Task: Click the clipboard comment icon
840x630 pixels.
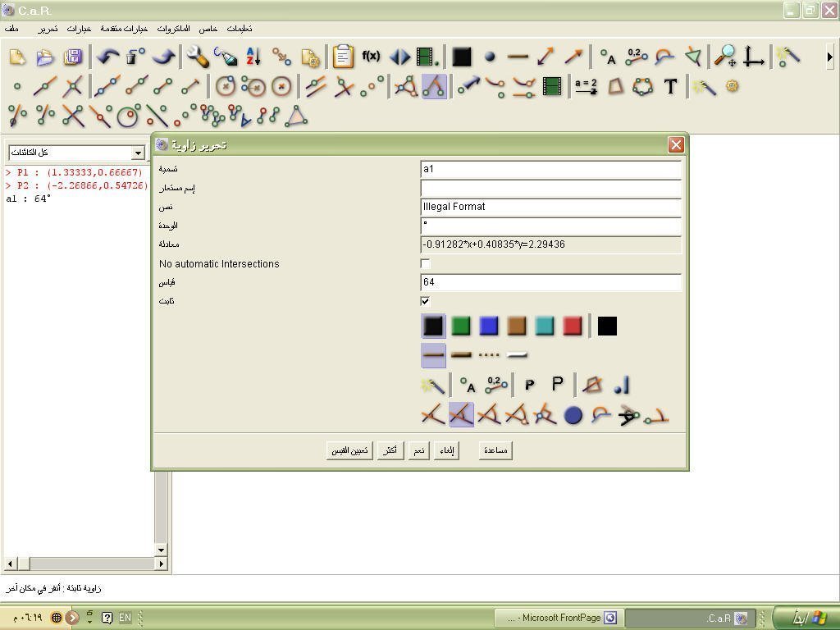Action: coord(343,57)
